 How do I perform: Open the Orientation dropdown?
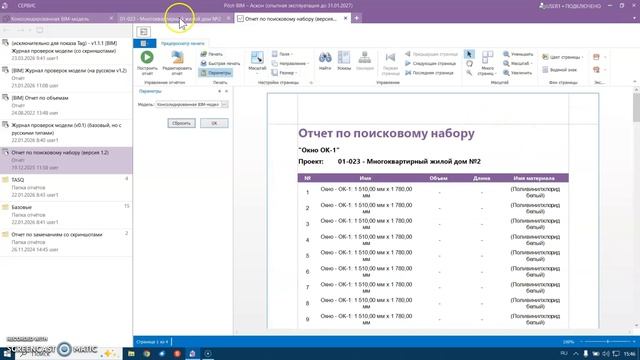290,63
